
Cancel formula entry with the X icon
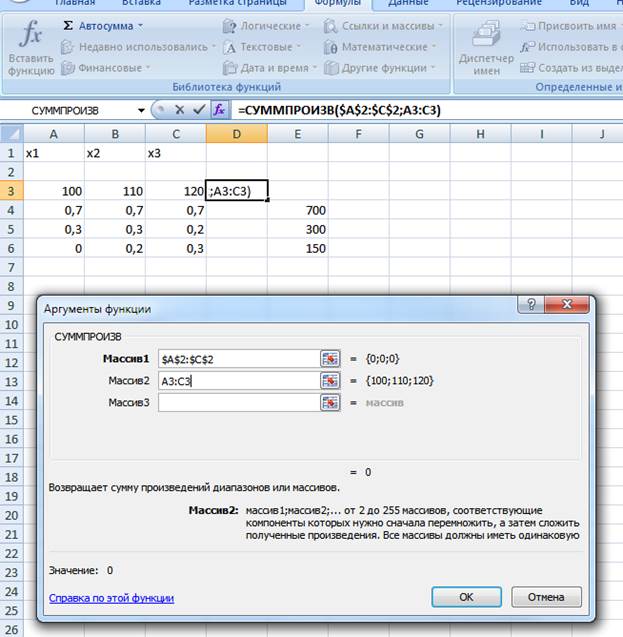point(181,109)
